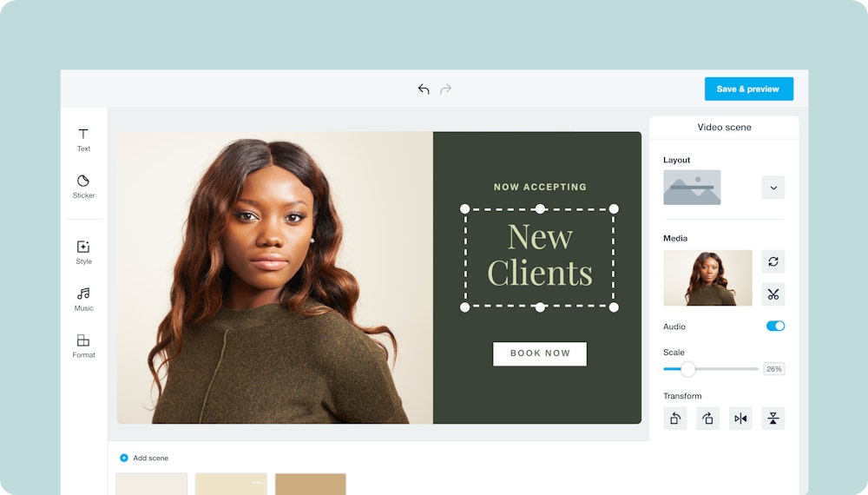Select the Text tool in sidebar
The image size is (868, 495).
click(83, 139)
